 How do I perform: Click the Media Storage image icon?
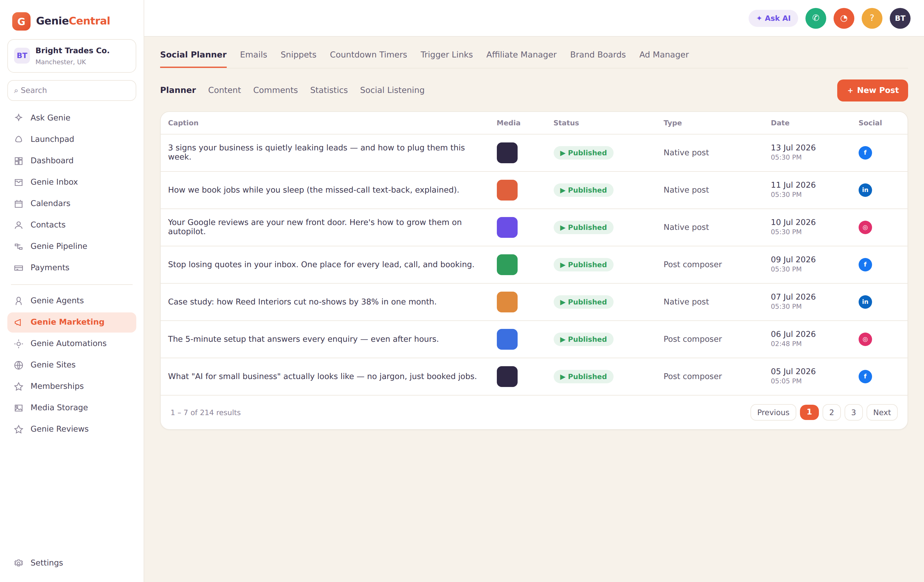[x=18, y=408]
